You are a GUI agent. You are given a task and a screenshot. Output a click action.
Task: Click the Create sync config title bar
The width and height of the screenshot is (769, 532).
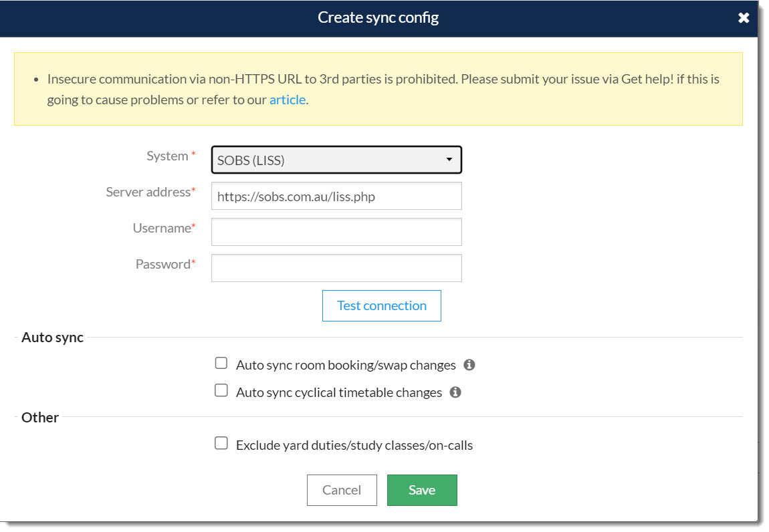[378, 18]
